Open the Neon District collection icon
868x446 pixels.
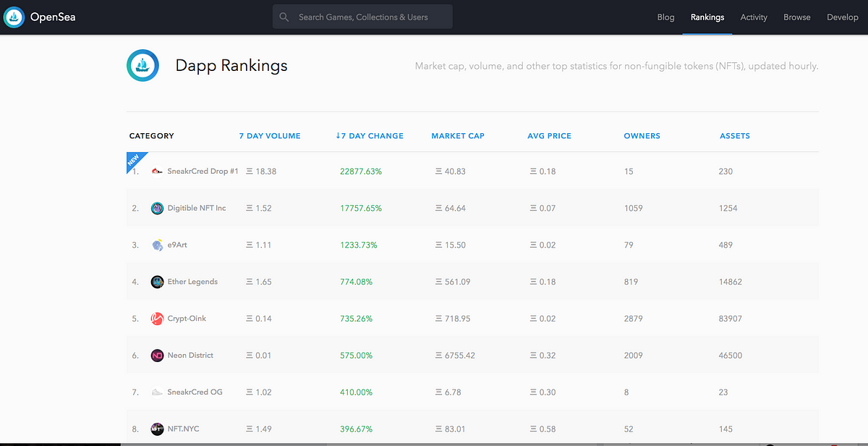coord(157,355)
